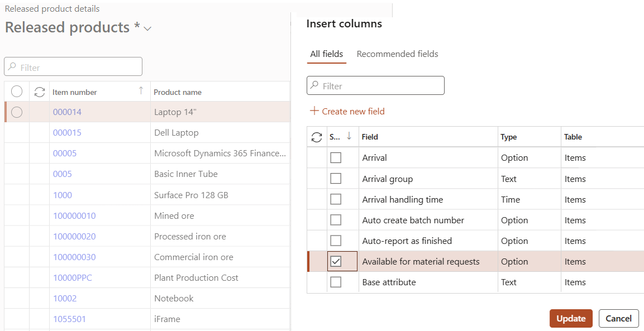The height and width of the screenshot is (331, 644).
Task: Check the Arrival field checkbox
Action: click(x=336, y=158)
